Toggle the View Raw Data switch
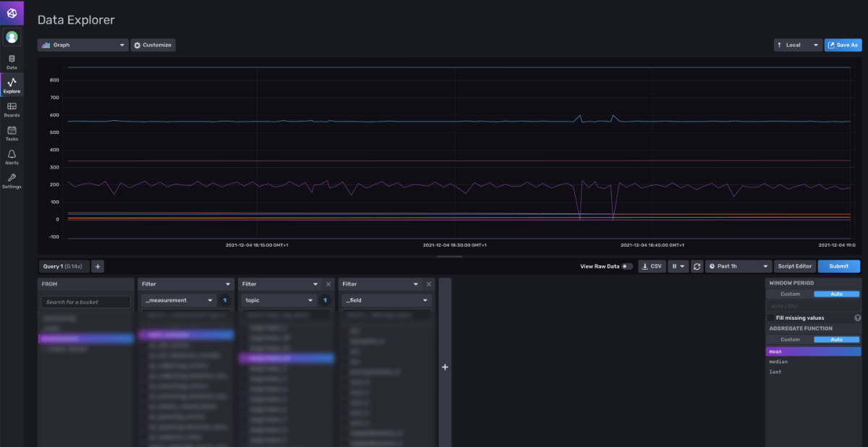The image size is (868, 447). pos(626,265)
